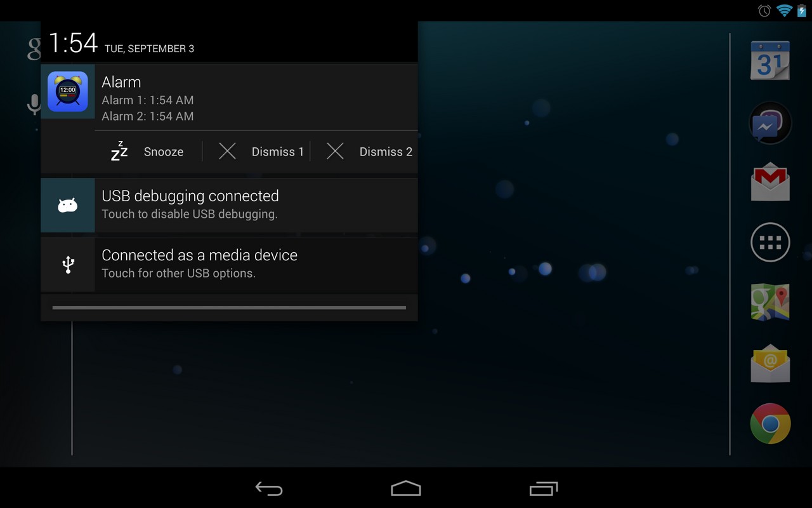Open the Gmail app icon
The height and width of the screenshot is (508, 812).
pyautogui.click(x=770, y=182)
